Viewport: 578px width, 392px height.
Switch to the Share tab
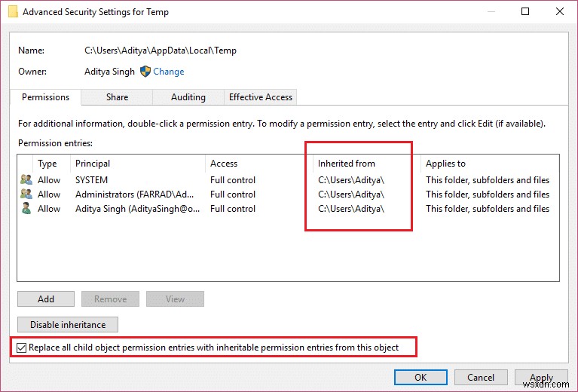pos(117,97)
